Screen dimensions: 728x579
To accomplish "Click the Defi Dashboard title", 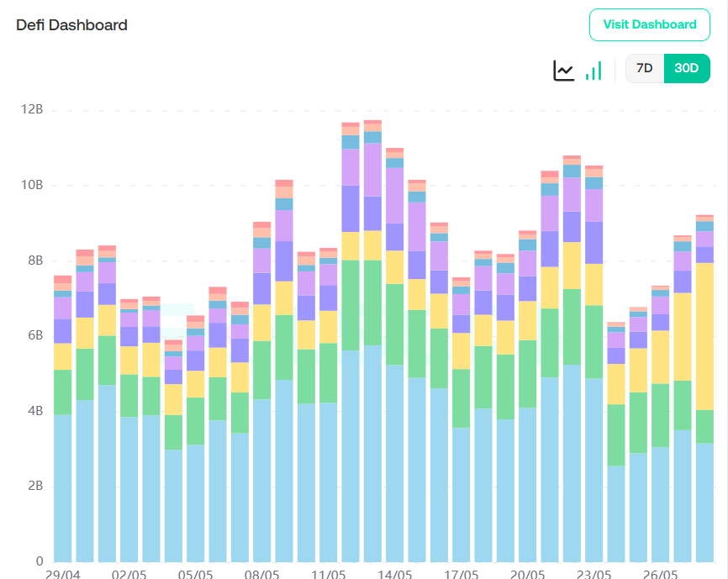I will pos(72,25).
